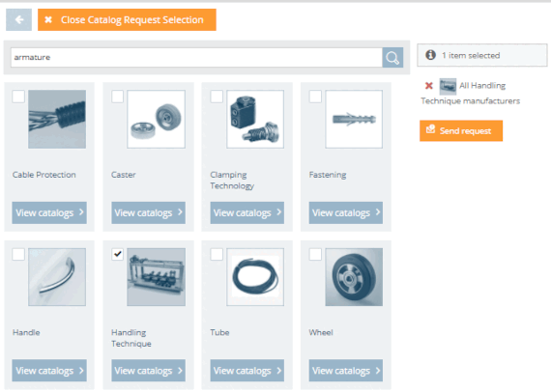Check the Cable Protection checkbox
551x392 pixels.
[x=18, y=97]
